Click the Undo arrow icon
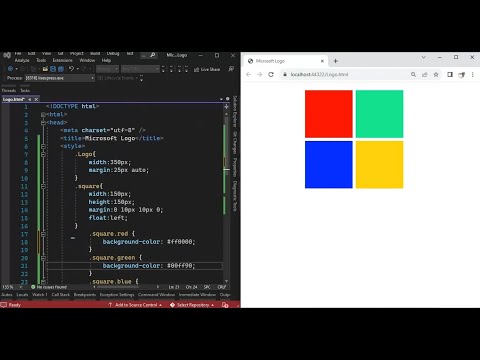 click(x=71, y=69)
